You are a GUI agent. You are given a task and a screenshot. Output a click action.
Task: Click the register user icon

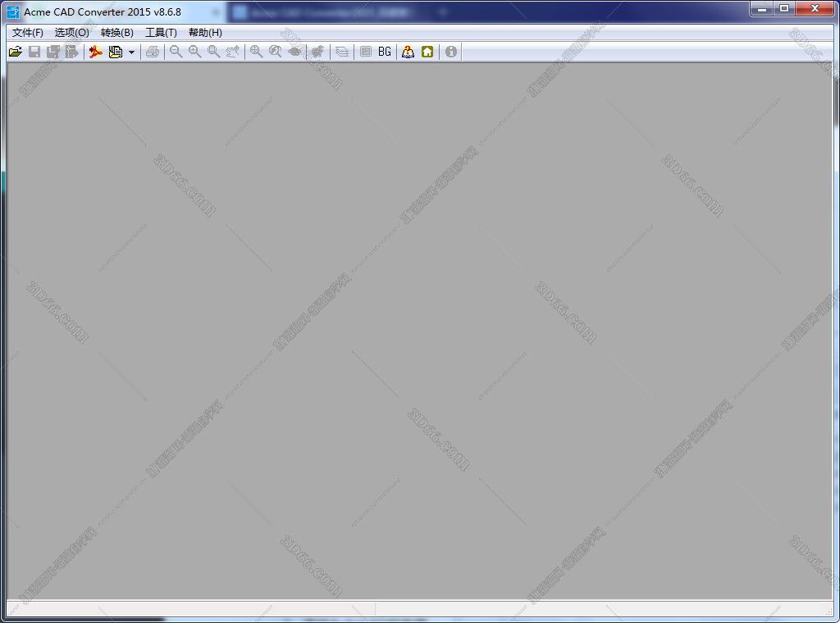pos(409,52)
